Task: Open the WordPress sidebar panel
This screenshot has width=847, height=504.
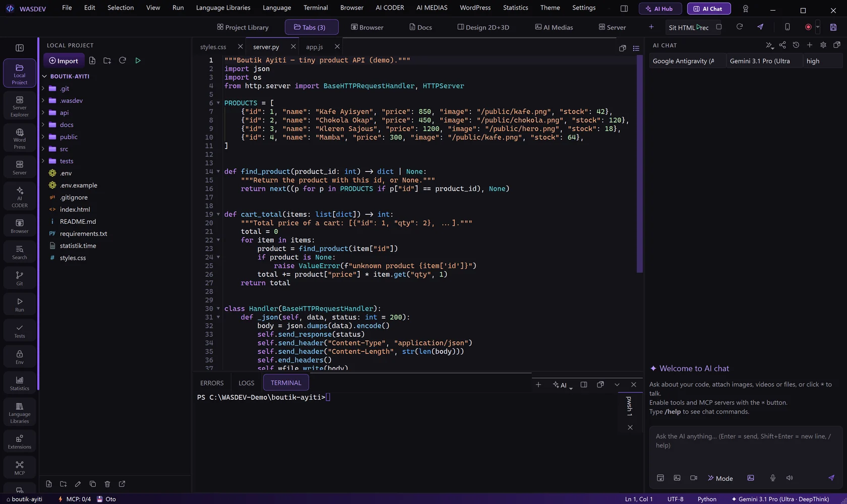Action: coord(20,138)
